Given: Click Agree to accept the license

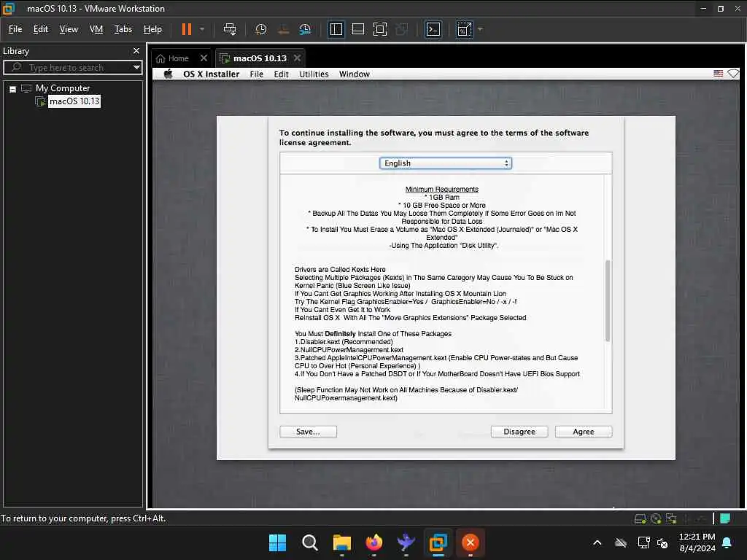Looking at the screenshot, I should tap(583, 432).
